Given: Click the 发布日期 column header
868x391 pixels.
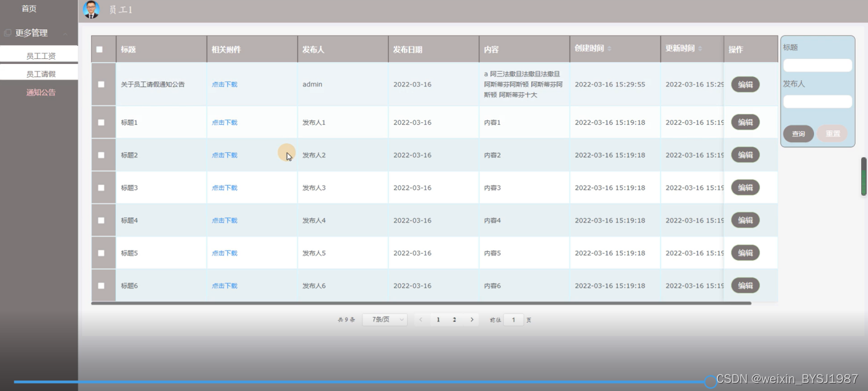Looking at the screenshot, I should (433, 50).
